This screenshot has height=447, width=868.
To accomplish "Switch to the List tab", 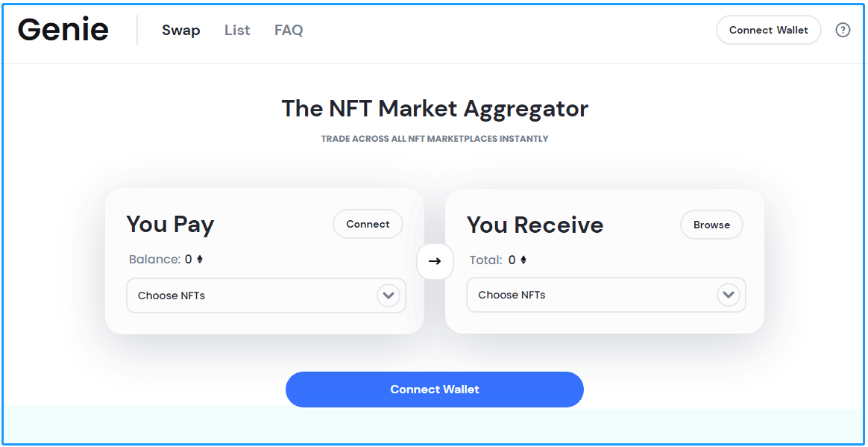I will 237,30.
